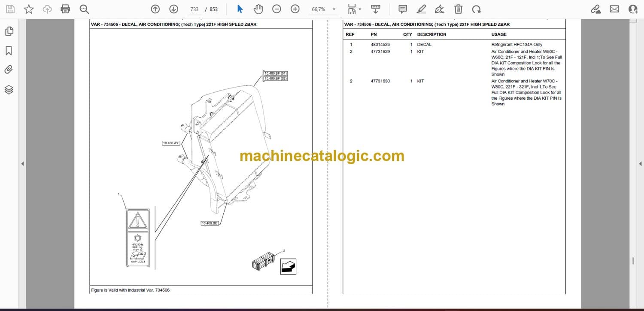Image resolution: width=644 pixels, height=311 pixels.
Task: Star this file as a favorite
Action: [29, 9]
